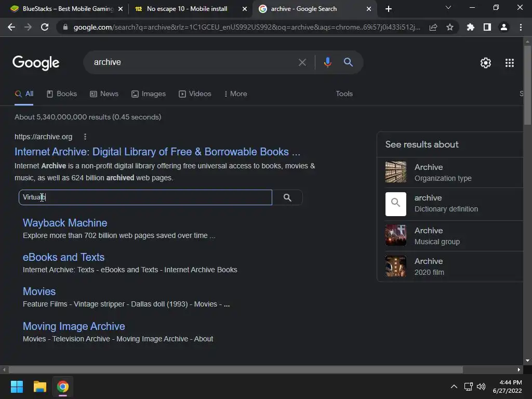Screen dimensions: 532x399
Task: Click the horizontal scrollbar right arrow
Action: click(519, 369)
